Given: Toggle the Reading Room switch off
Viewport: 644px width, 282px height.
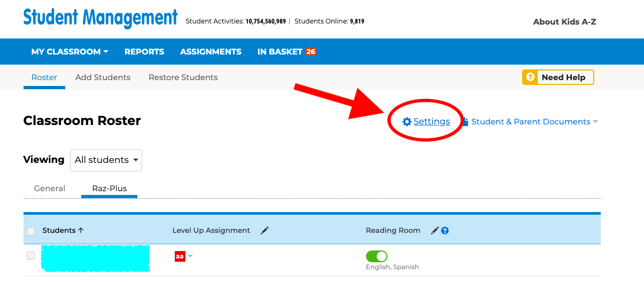Looking at the screenshot, I should coord(376,256).
